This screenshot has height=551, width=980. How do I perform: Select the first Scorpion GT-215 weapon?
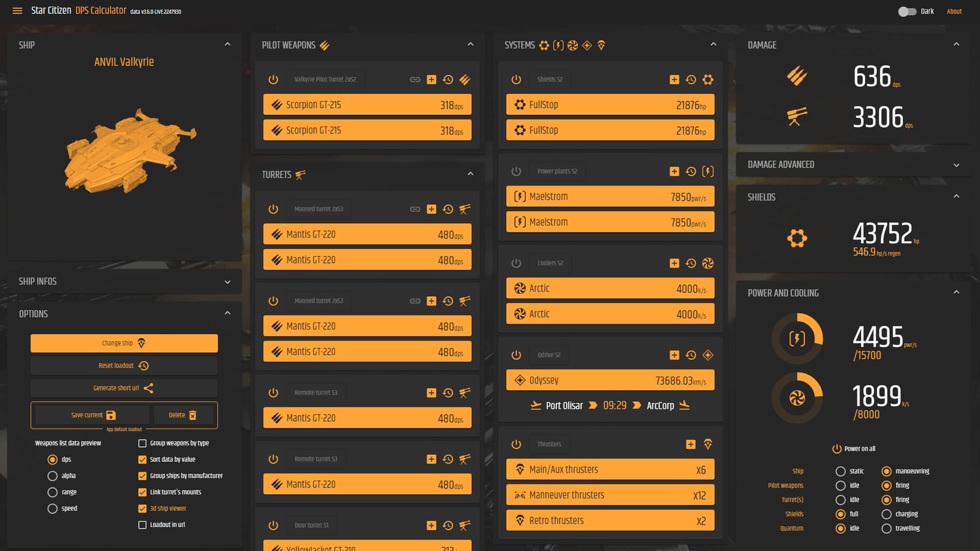pos(367,105)
